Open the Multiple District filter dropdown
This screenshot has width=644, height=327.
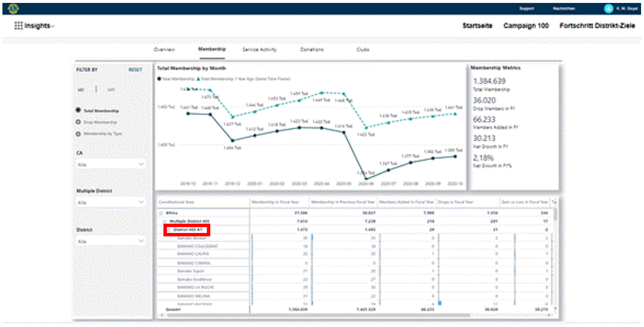111,202
